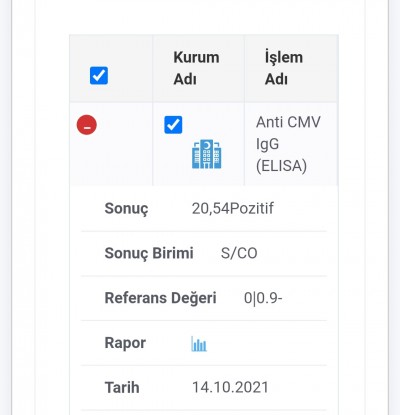
Task: Open the Rapor bar chart icon
Action: tap(199, 344)
